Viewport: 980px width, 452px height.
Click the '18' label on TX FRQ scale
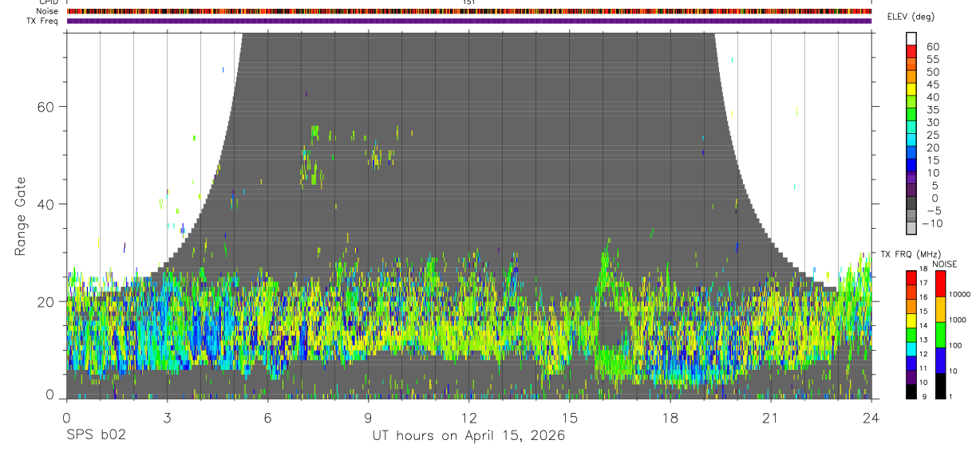(x=923, y=269)
